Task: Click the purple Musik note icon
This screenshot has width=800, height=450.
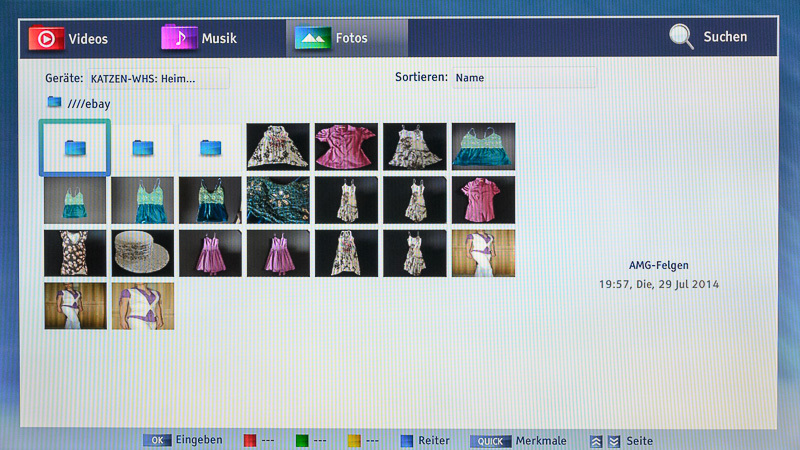Action: tap(179, 37)
